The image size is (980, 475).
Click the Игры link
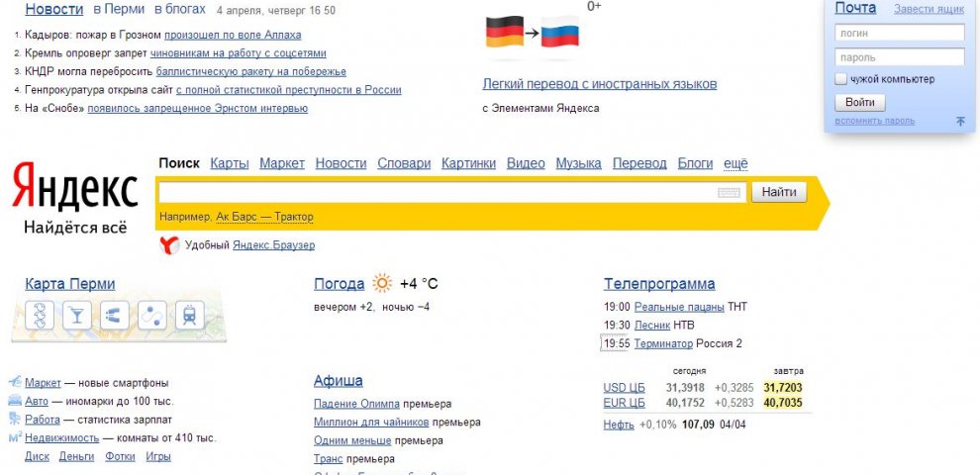(x=158, y=456)
